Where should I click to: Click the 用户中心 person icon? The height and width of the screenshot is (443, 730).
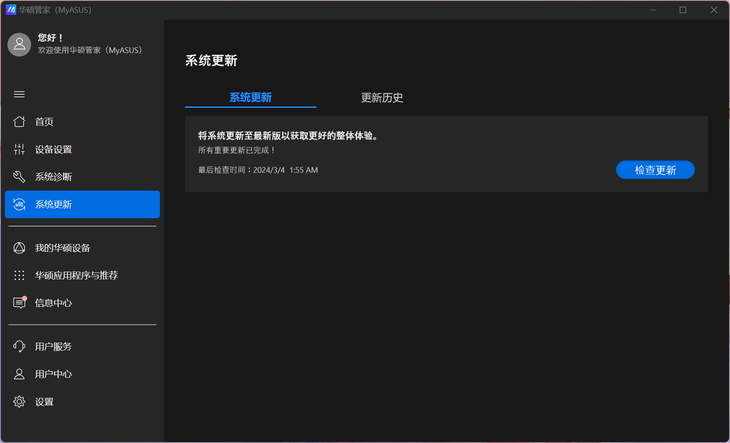click(19, 374)
